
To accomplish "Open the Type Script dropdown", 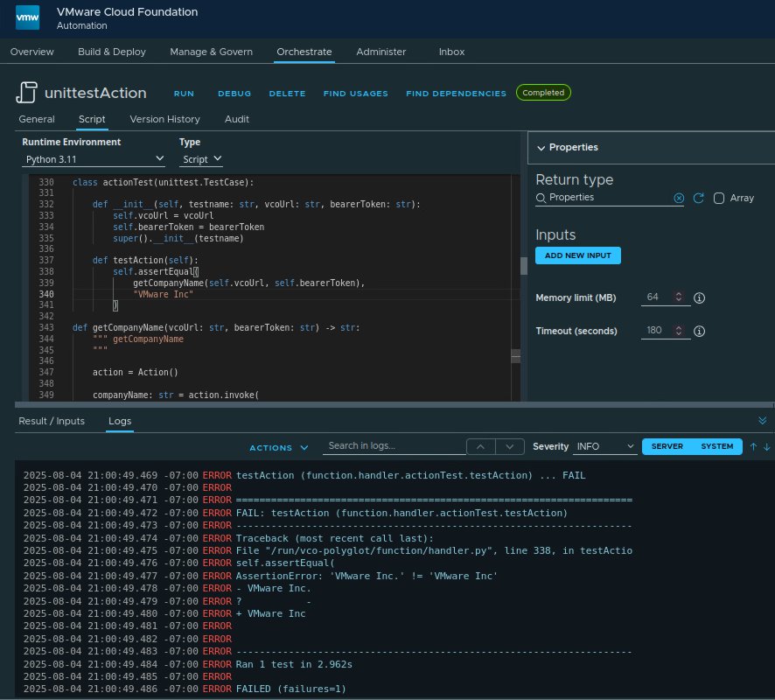I will [x=202, y=159].
